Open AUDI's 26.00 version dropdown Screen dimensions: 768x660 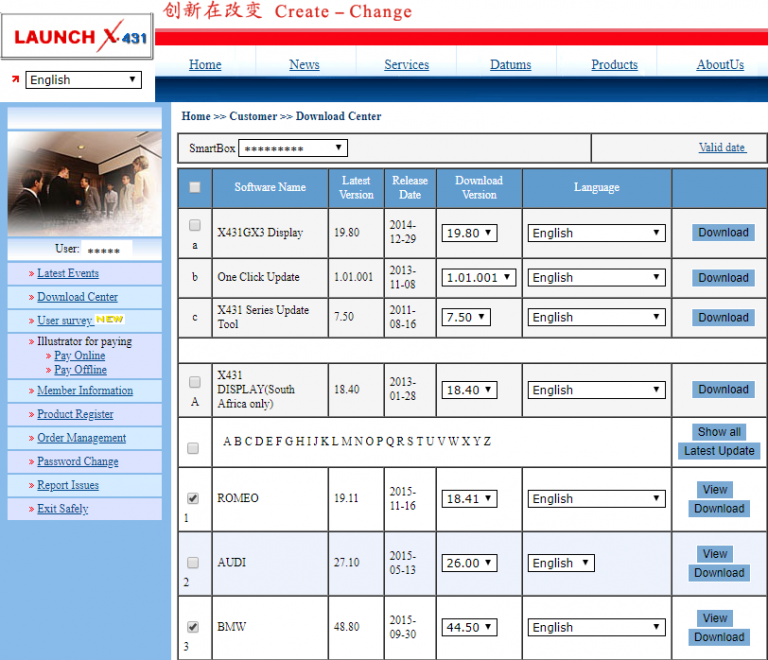click(x=469, y=563)
